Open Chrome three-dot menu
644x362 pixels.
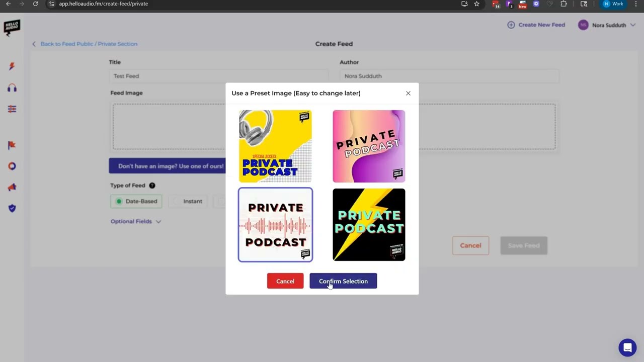636,4
